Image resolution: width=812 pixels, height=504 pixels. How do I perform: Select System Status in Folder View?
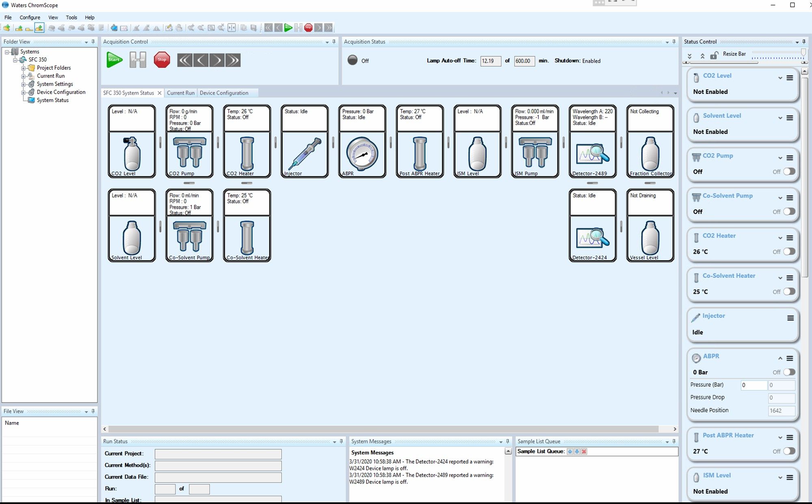point(52,100)
